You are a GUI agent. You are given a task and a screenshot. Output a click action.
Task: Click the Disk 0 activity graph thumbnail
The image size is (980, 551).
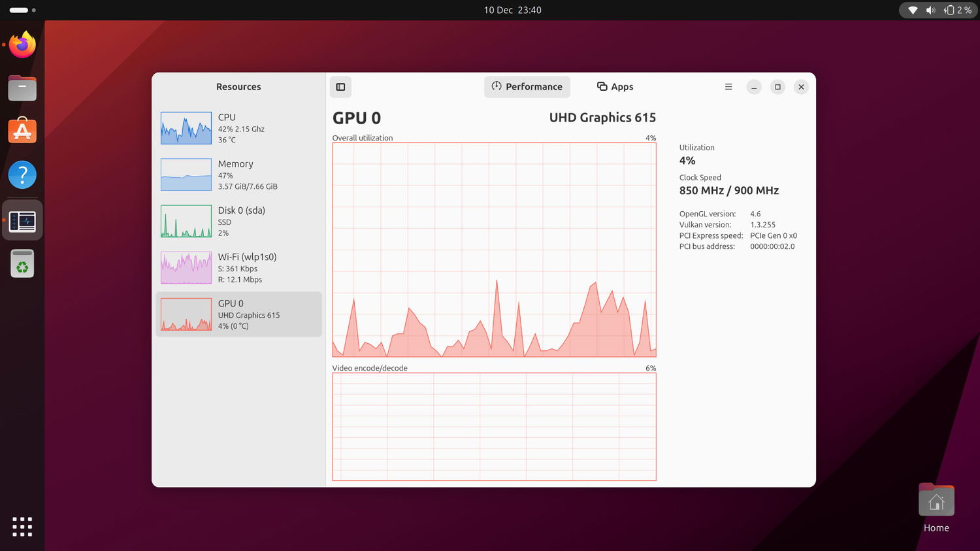tap(186, 221)
